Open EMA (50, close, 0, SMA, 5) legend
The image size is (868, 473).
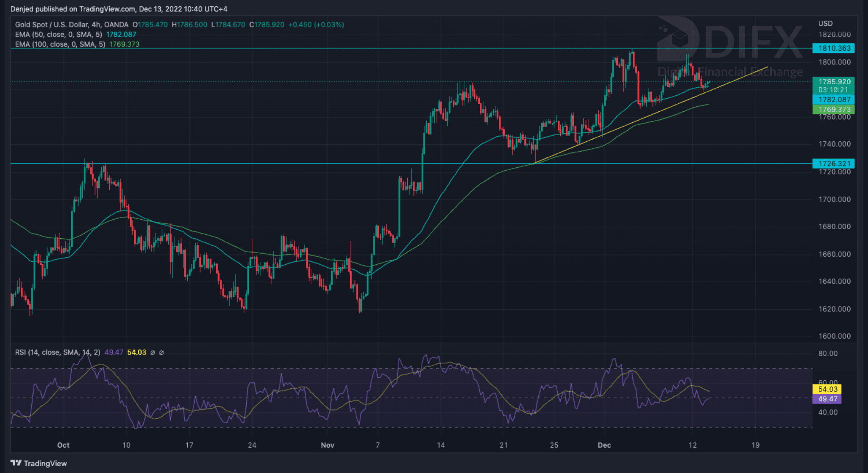tap(58, 34)
